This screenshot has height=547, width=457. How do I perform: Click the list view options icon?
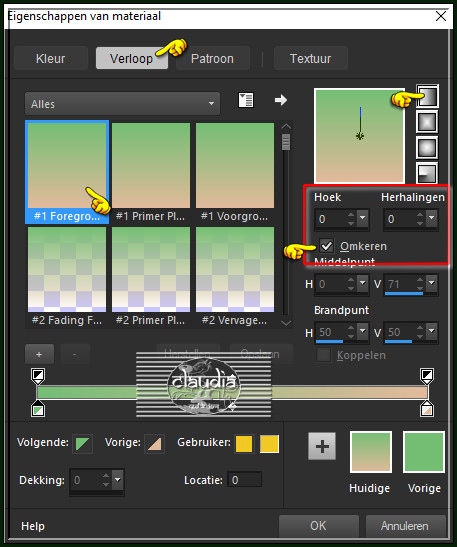tap(246, 100)
